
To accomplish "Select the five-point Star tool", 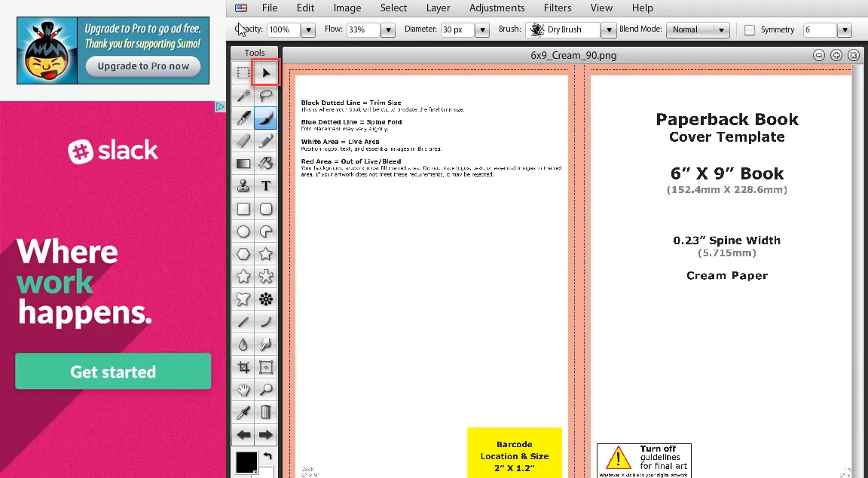I will (x=266, y=254).
